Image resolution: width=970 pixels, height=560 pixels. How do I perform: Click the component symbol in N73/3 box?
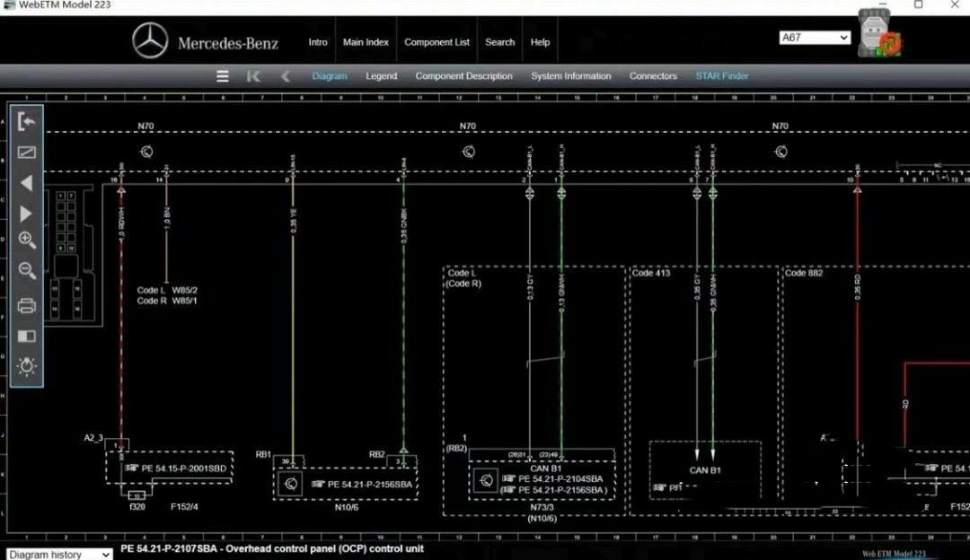pos(486,479)
